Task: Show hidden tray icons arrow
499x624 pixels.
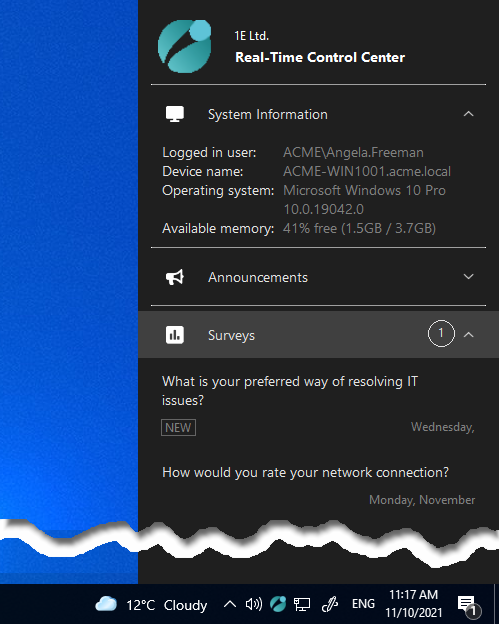Action: tap(230, 604)
